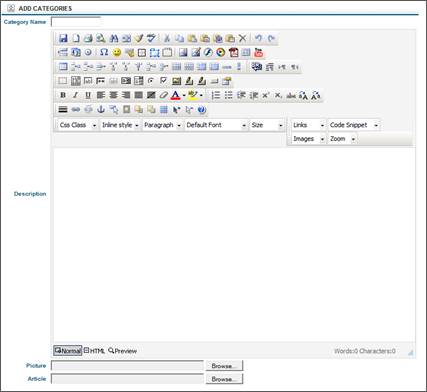Click the Cut scissors icon
427x392 pixels.
167,38
